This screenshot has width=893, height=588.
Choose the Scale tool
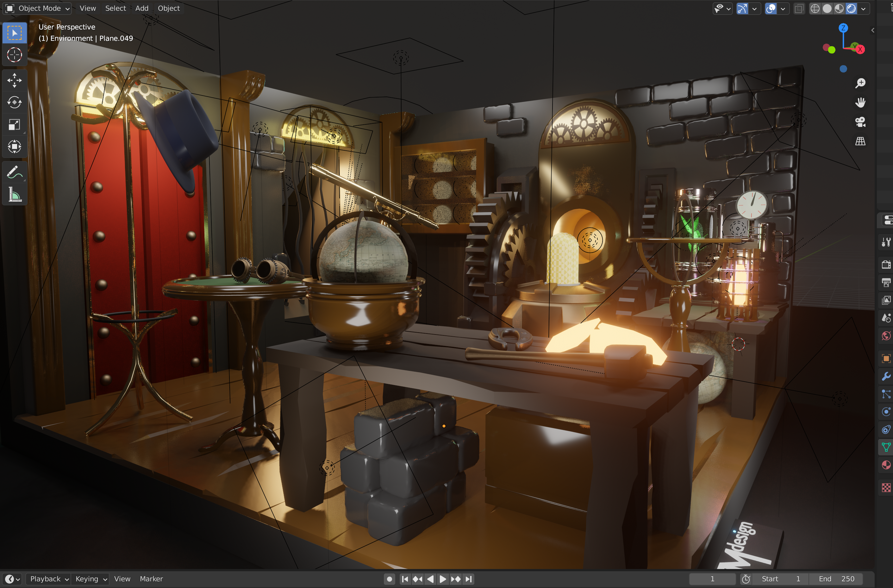click(15, 125)
